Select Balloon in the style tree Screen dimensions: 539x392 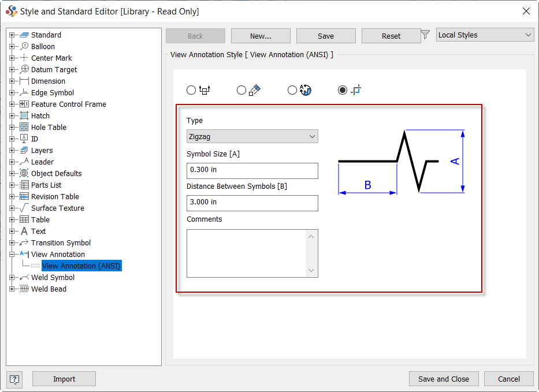(x=43, y=46)
